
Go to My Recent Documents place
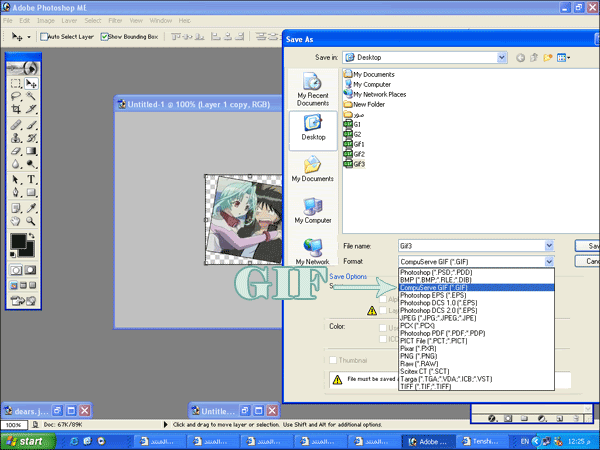pos(313,90)
